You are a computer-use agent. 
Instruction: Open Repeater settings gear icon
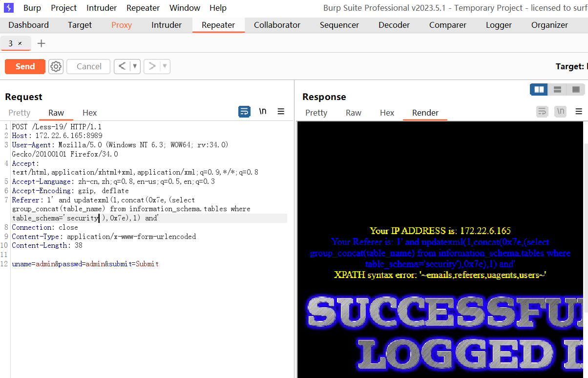56,66
